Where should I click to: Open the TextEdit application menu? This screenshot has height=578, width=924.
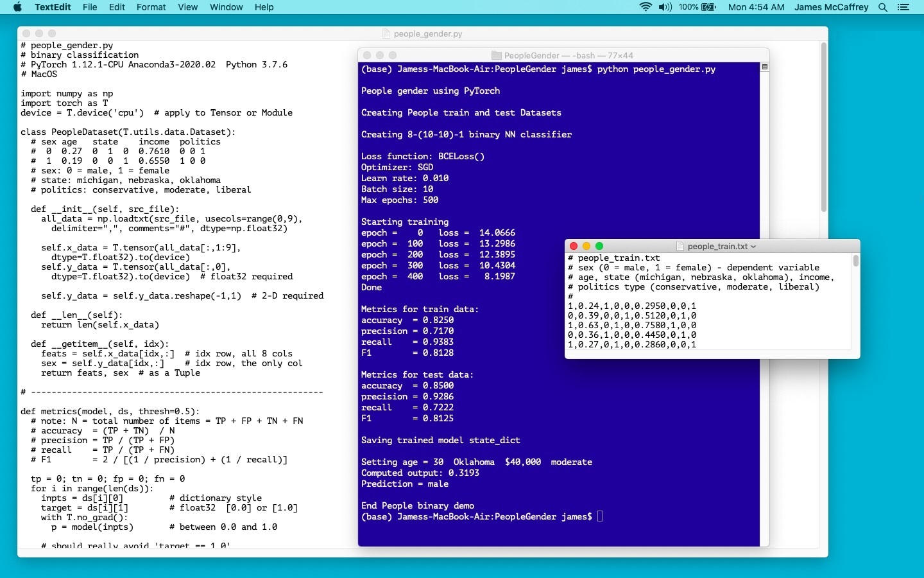pos(52,7)
